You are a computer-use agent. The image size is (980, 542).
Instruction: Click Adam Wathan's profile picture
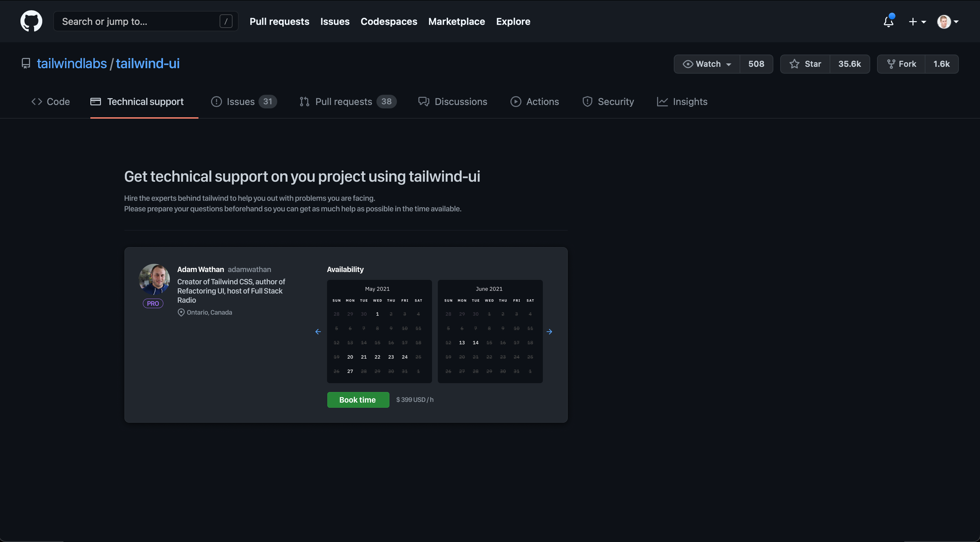pos(154,279)
